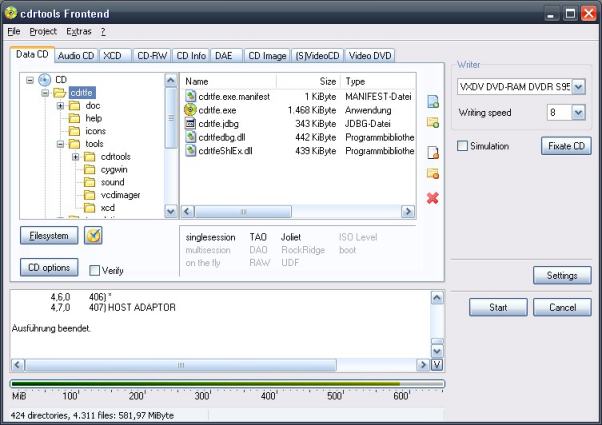Click the log horizontal scrollbar thumb
602x425 pixels.
click(180, 365)
